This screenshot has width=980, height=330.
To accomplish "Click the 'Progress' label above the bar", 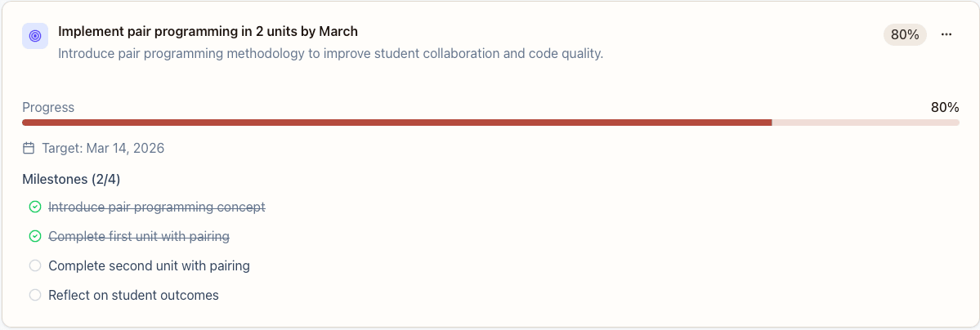I will (x=48, y=108).
